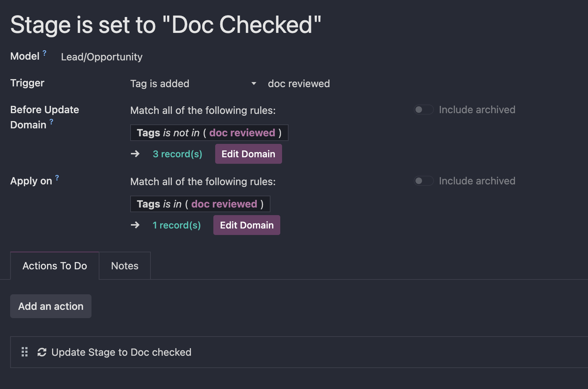588x389 pixels.
Task: Click the arrow icon before 1 record(s)
Action: pos(135,225)
